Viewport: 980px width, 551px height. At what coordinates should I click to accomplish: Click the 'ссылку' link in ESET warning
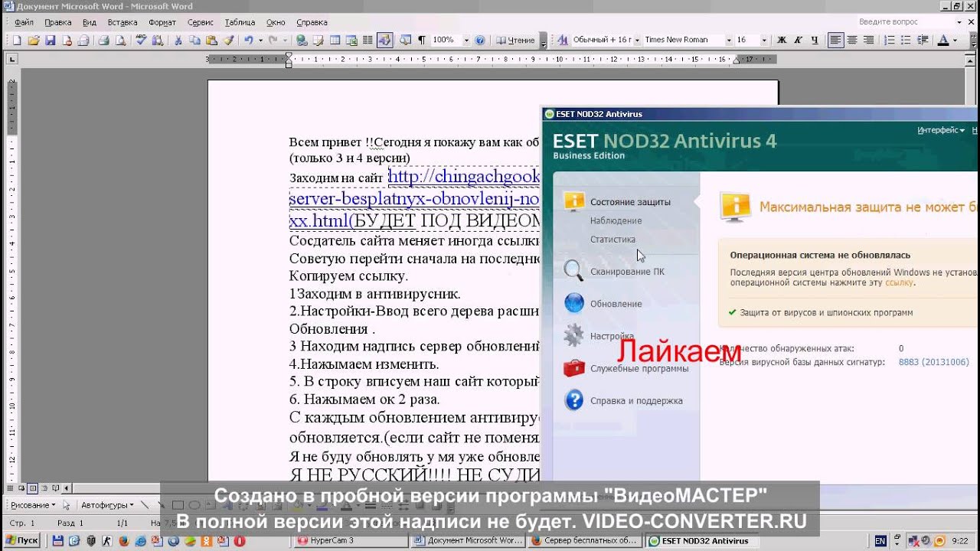(x=899, y=282)
